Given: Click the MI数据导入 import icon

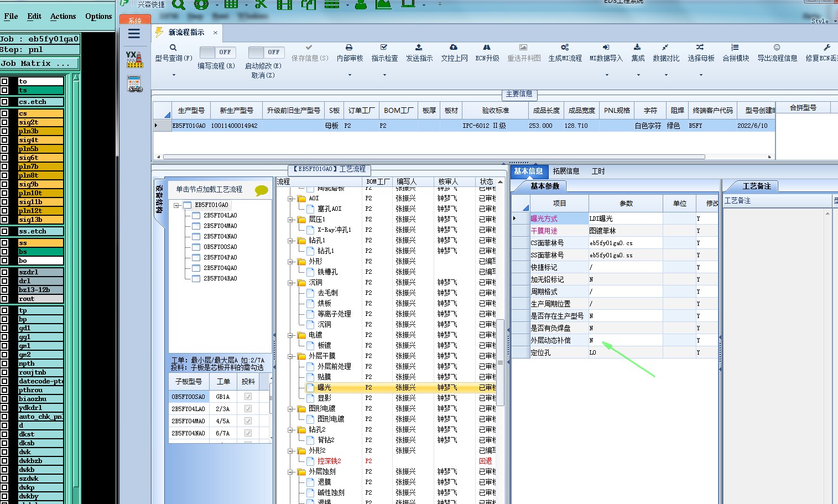Looking at the screenshot, I should click(606, 48).
